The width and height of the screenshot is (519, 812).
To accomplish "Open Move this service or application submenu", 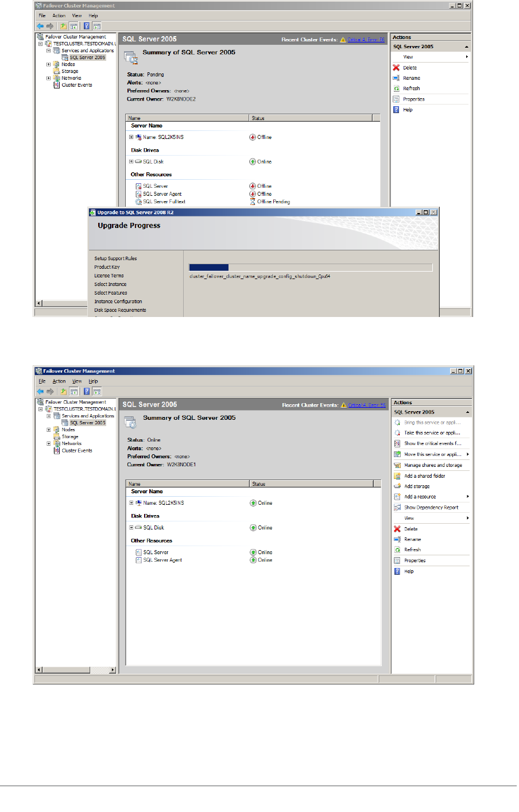I will click(x=432, y=454).
